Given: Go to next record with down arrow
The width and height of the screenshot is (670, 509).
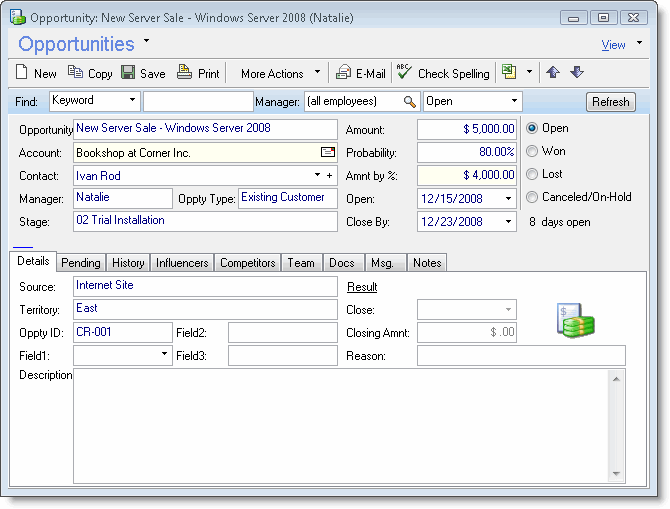Looking at the screenshot, I should pyautogui.click(x=577, y=73).
